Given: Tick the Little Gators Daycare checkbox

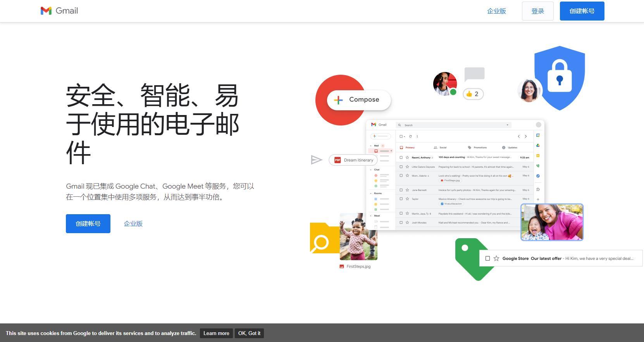Looking at the screenshot, I should (x=401, y=167).
